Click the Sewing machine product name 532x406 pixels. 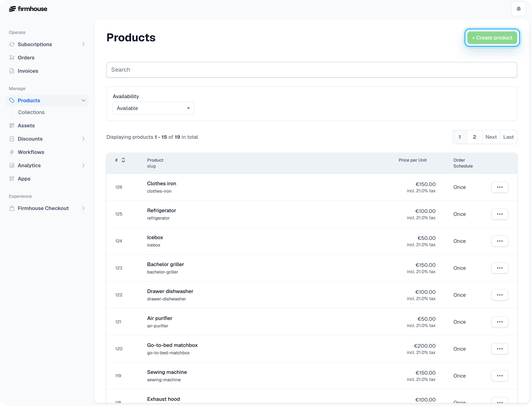pyautogui.click(x=167, y=372)
